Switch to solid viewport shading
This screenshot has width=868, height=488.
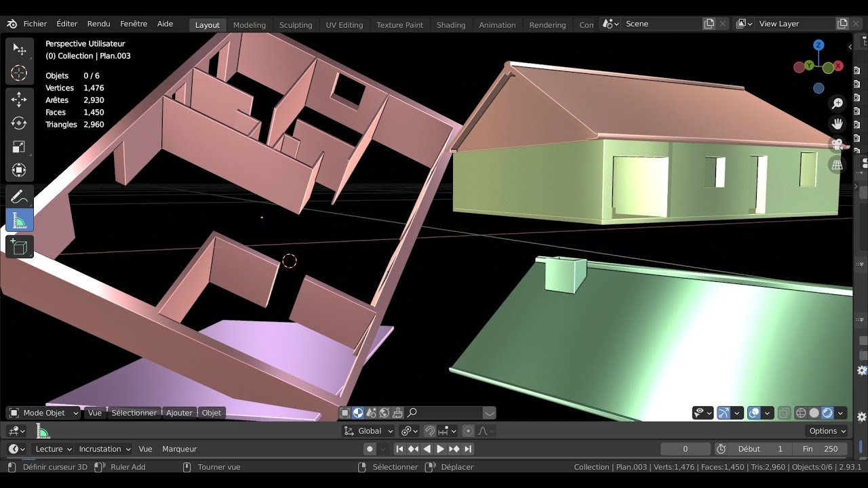coord(814,413)
